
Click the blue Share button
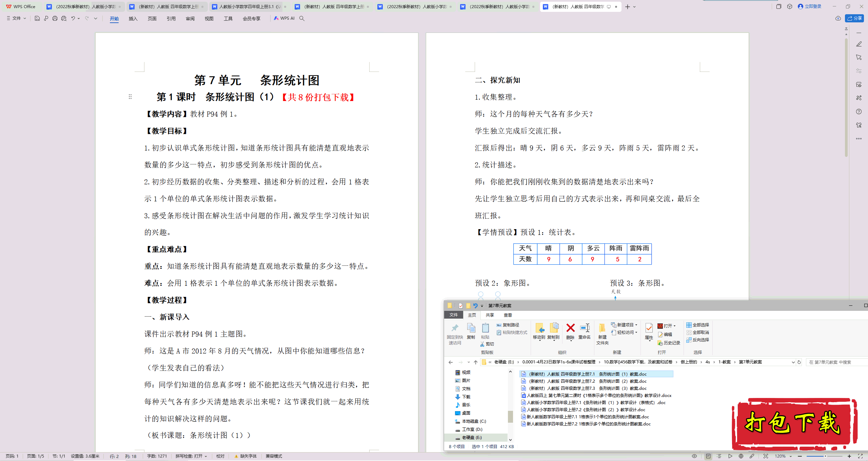(854, 18)
